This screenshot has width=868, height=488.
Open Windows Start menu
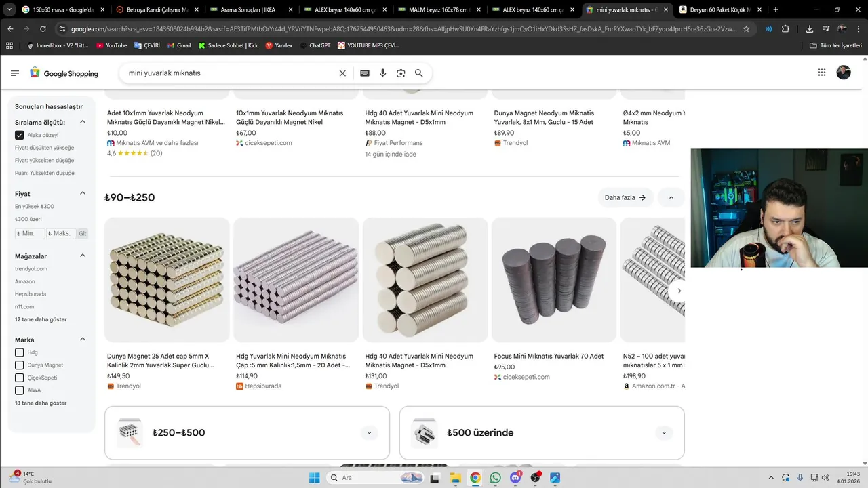(x=315, y=478)
